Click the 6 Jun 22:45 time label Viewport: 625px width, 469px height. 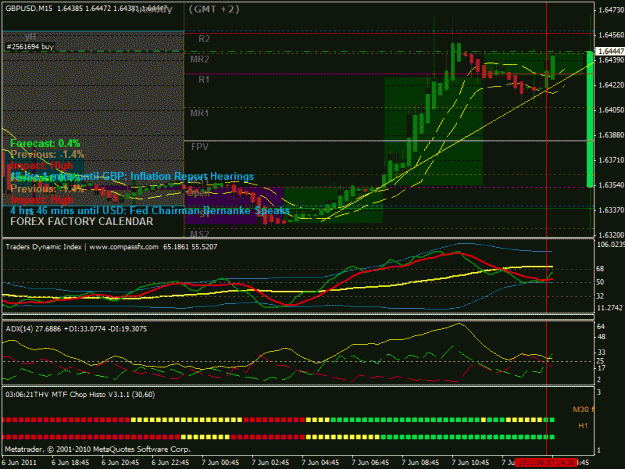(170, 463)
